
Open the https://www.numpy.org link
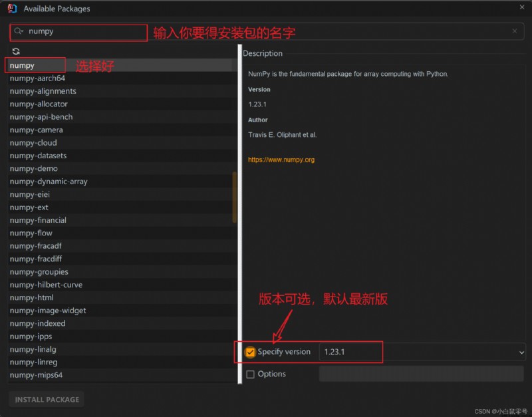tap(281, 160)
